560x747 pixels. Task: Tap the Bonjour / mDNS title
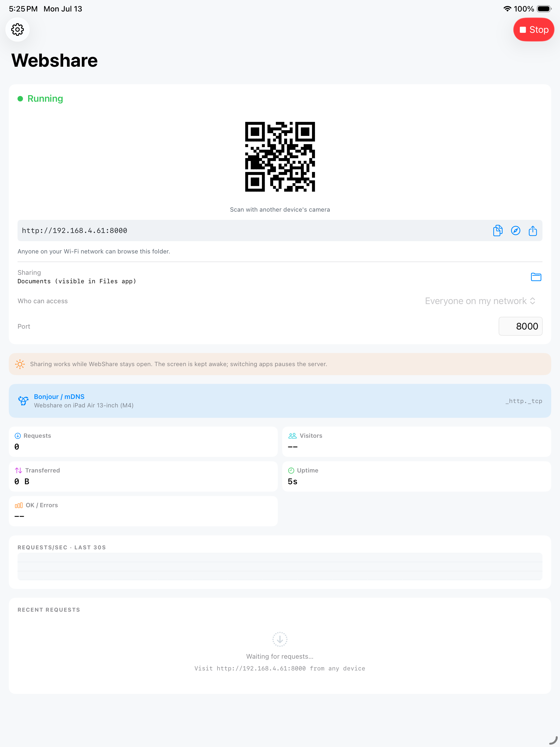(x=59, y=396)
